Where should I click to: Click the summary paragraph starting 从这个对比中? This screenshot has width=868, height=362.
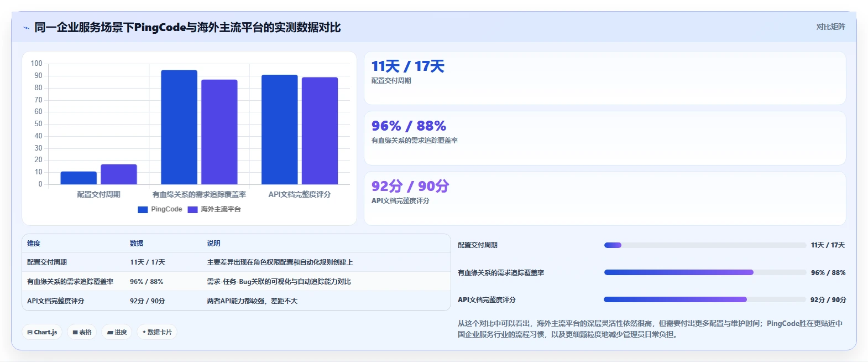pos(650,329)
